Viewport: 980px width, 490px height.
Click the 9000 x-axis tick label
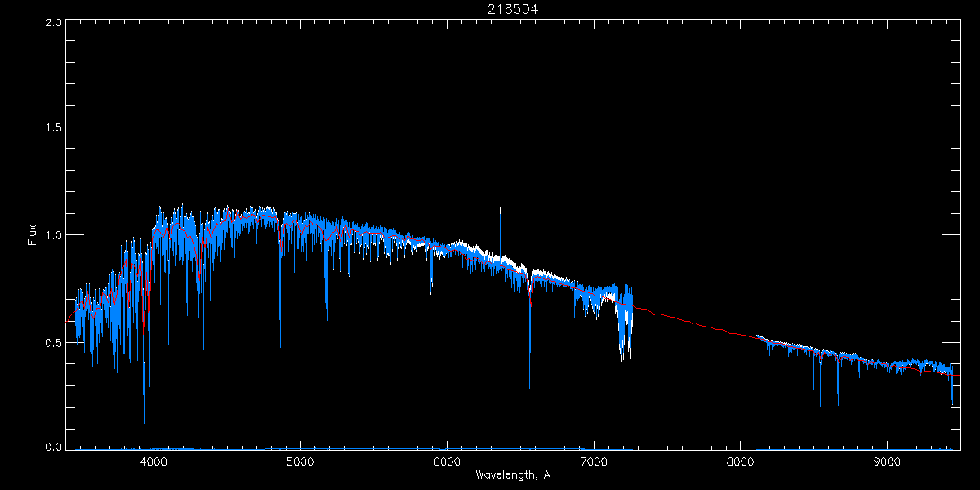pos(887,461)
